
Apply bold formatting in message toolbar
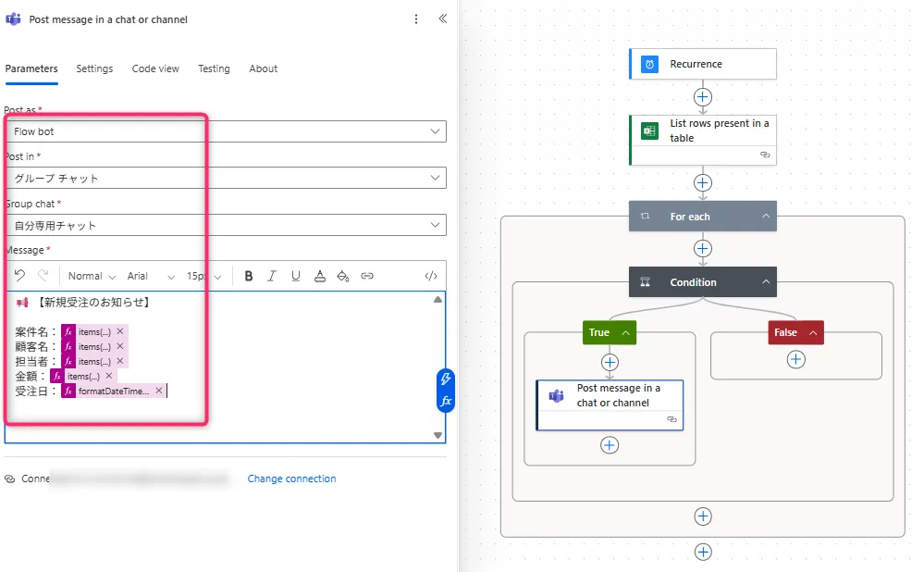click(248, 276)
